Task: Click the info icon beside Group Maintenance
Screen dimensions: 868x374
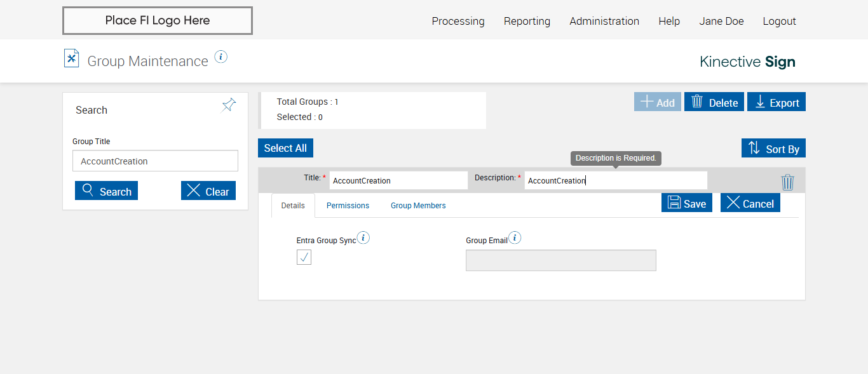Action: [x=220, y=57]
